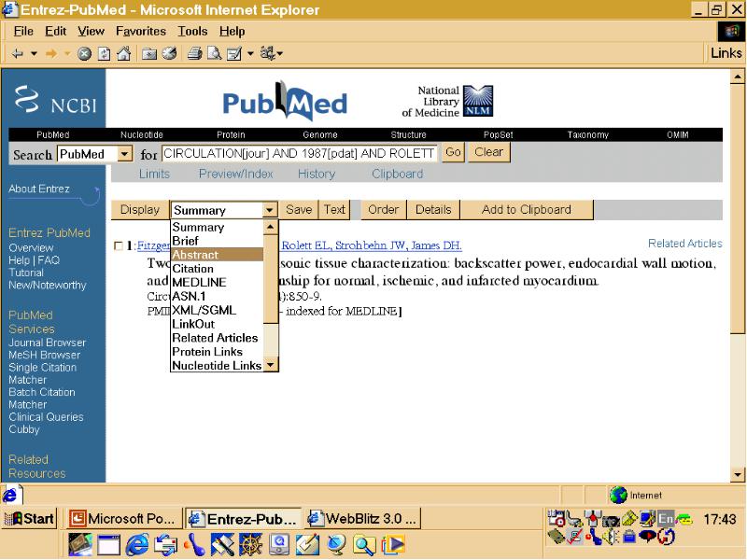Click the En language indicator in tray
This screenshot has width=747, height=560.
point(666,519)
